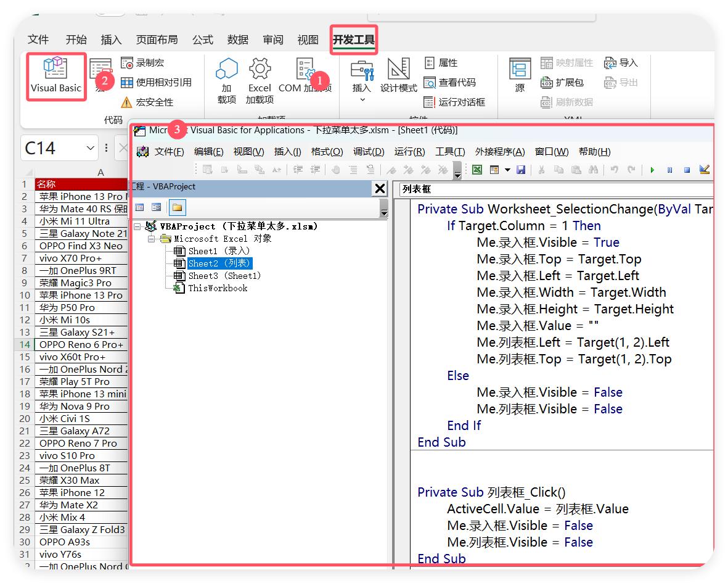Open toolbar options overflow arrow in VBA toolbar
Viewport: 728px width, 583px height.
coord(458,171)
